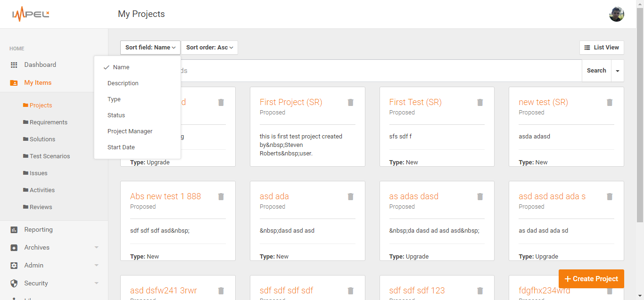Choose Project Manager as sort field
Image resolution: width=644 pixels, height=300 pixels.
click(130, 131)
